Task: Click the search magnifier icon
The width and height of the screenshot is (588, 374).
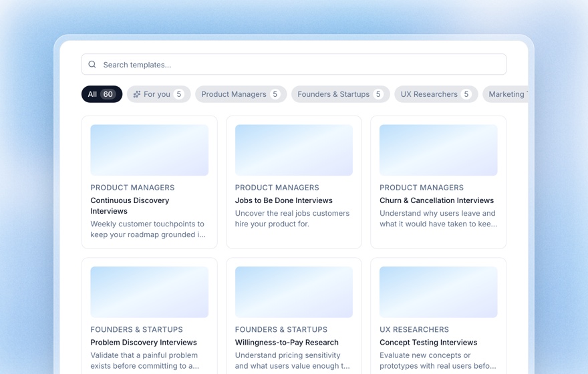Action: [x=92, y=65]
